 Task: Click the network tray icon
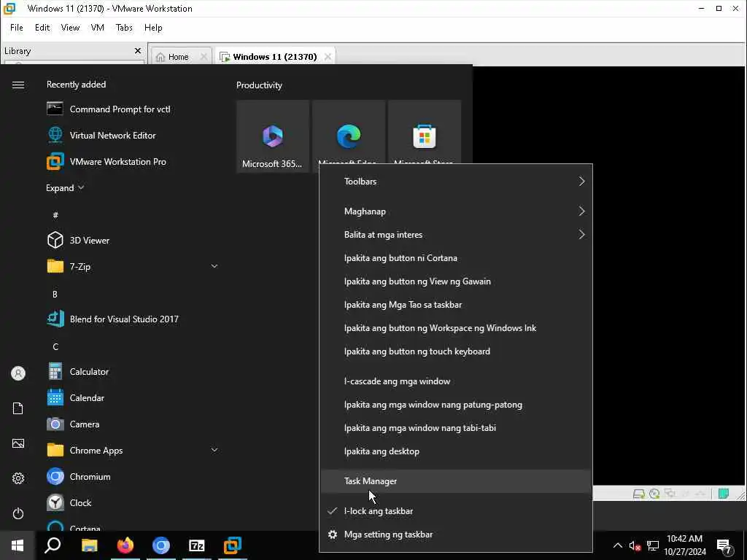[653, 545]
